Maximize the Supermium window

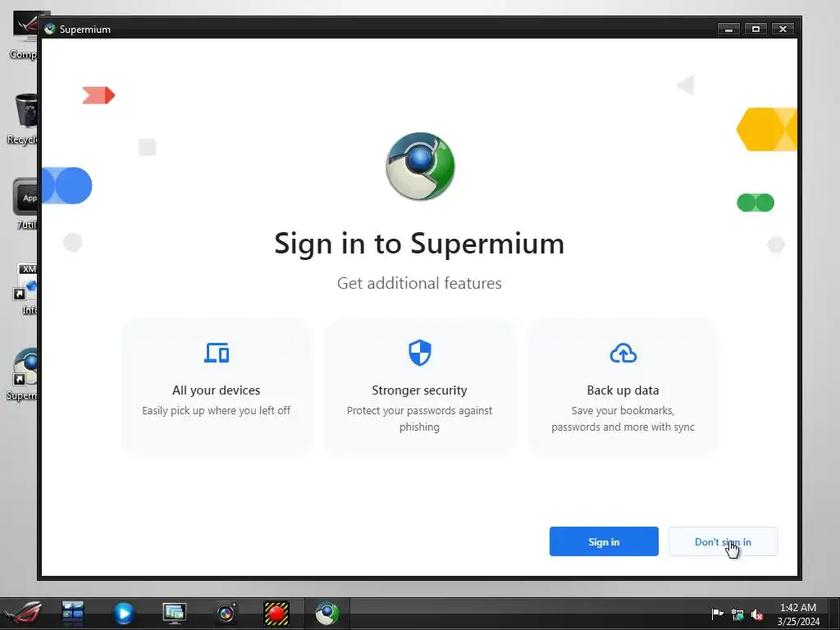click(756, 29)
